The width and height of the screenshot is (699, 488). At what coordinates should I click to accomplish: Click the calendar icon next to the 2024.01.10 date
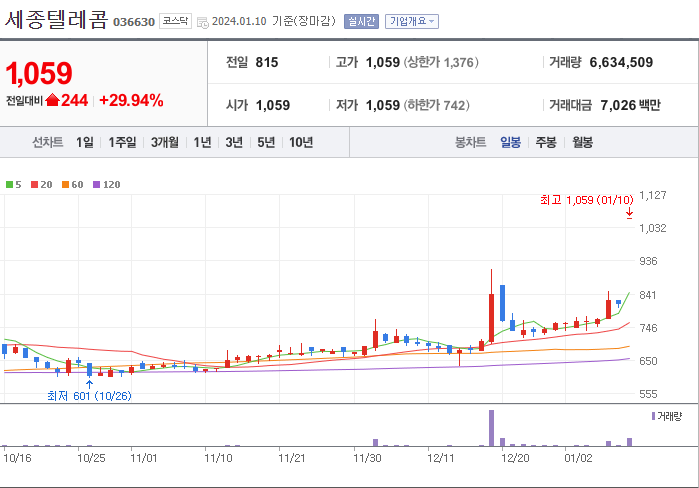tap(202, 22)
